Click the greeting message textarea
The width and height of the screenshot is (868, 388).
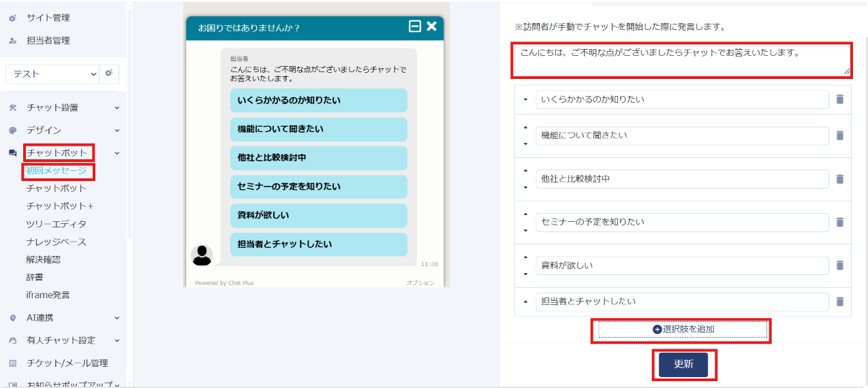pyautogui.click(x=682, y=59)
